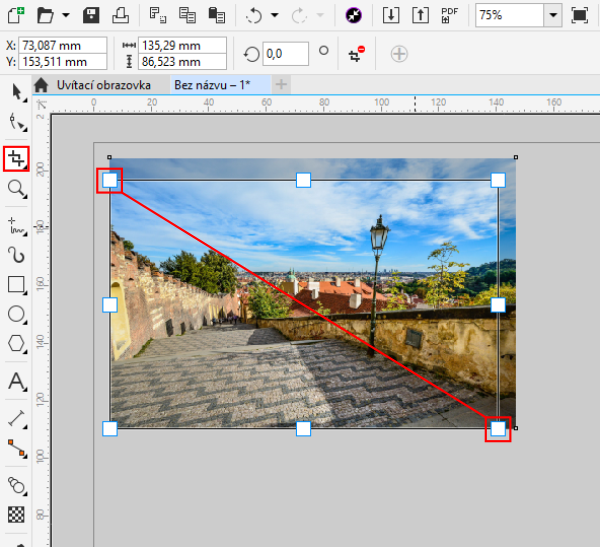Screen dimensions: 600x547
Task: Click the ruler origin corner icon
Action: pyautogui.click(x=41, y=105)
